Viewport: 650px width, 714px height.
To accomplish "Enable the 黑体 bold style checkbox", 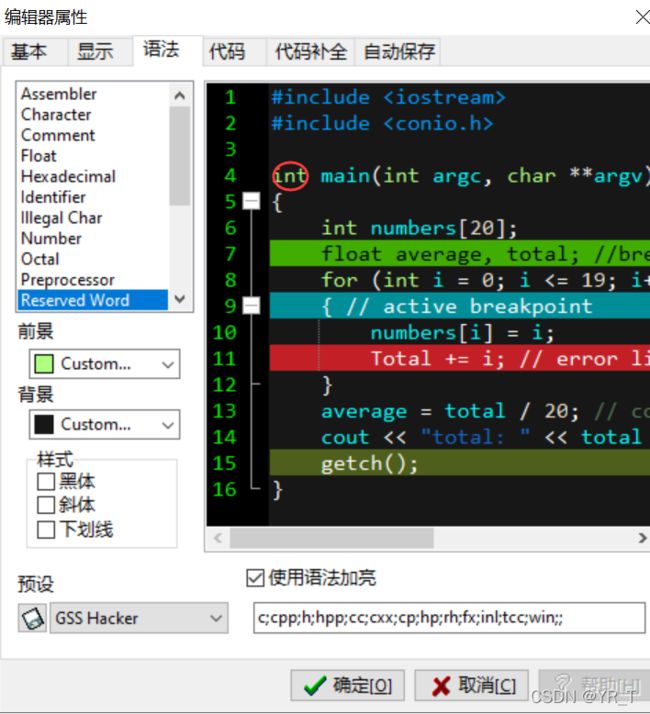I will (x=46, y=481).
